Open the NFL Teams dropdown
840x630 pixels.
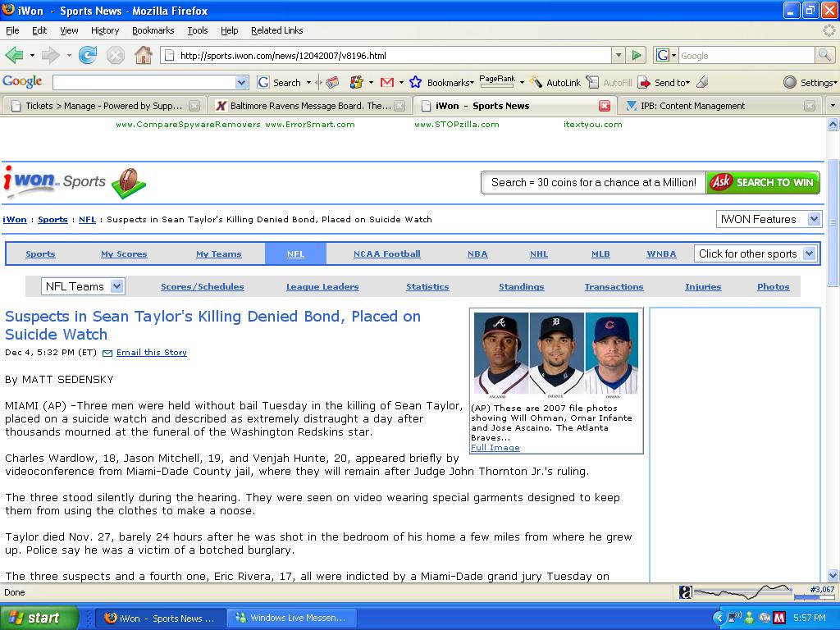click(x=83, y=286)
